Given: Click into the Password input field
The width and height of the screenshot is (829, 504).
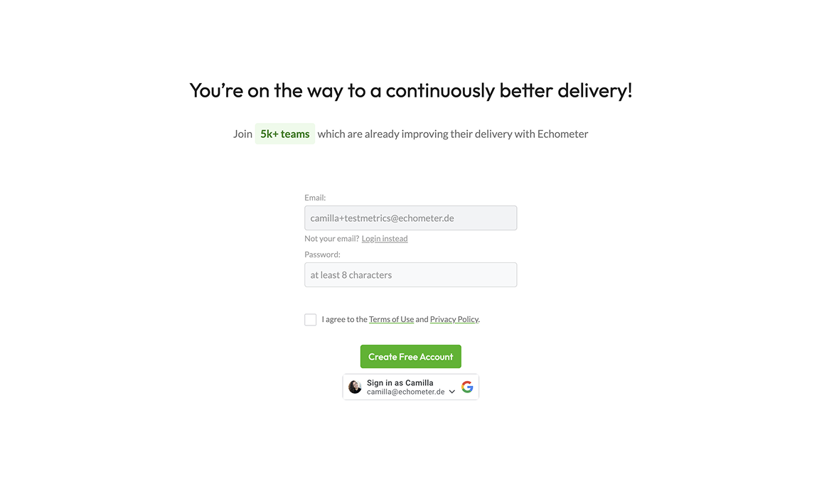Looking at the screenshot, I should coord(410,275).
